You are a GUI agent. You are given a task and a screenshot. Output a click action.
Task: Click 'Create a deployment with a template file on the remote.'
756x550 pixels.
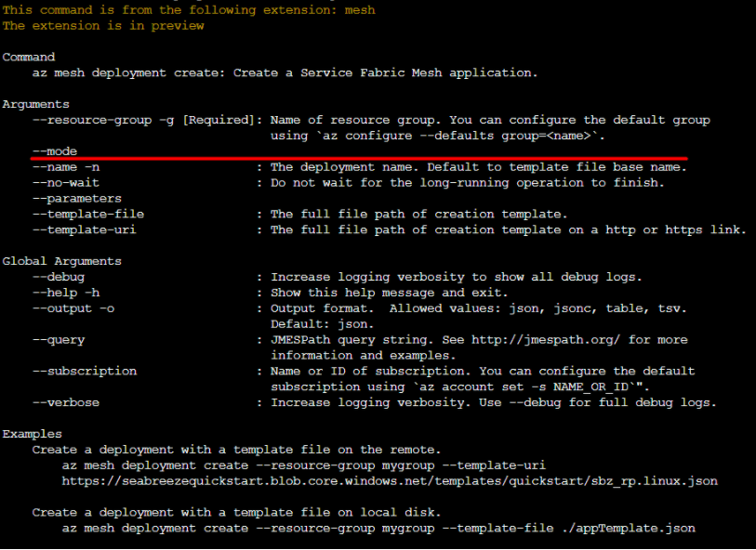coord(236,450)
